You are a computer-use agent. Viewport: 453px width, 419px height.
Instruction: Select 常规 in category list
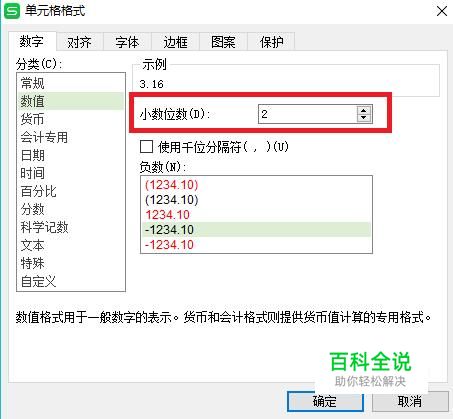tap(71, 83)
